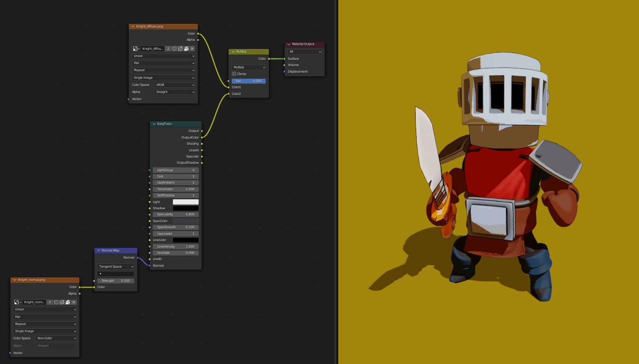Image resolution: width=639 pixels, height=364 pixels.
Task: Click the Color2 input socket on Multiply node
Action: [x=229, y=93]
